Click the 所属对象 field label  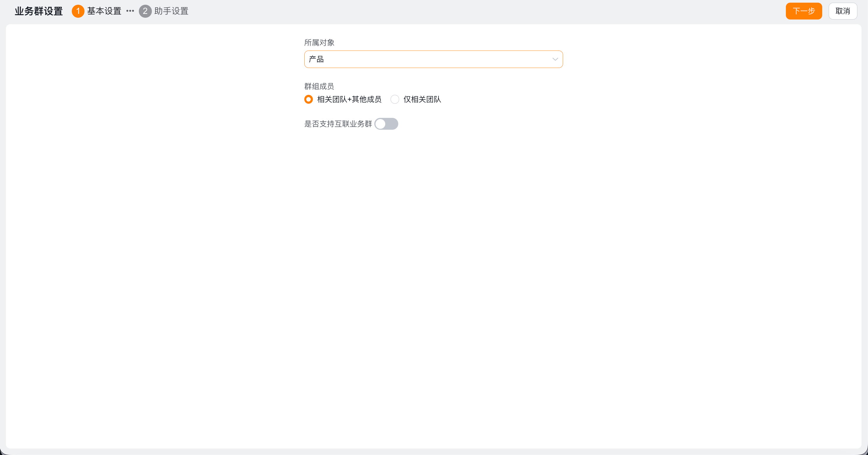click(x=319, y=43)
